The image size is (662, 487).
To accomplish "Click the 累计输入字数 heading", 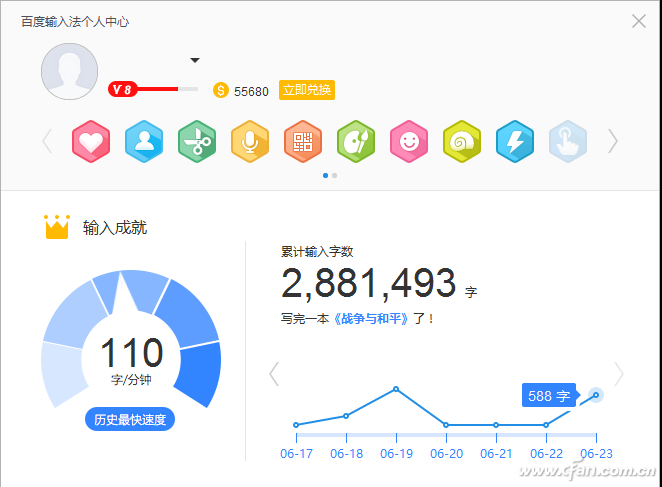I will pyautogui.click(x=317, y=252).
